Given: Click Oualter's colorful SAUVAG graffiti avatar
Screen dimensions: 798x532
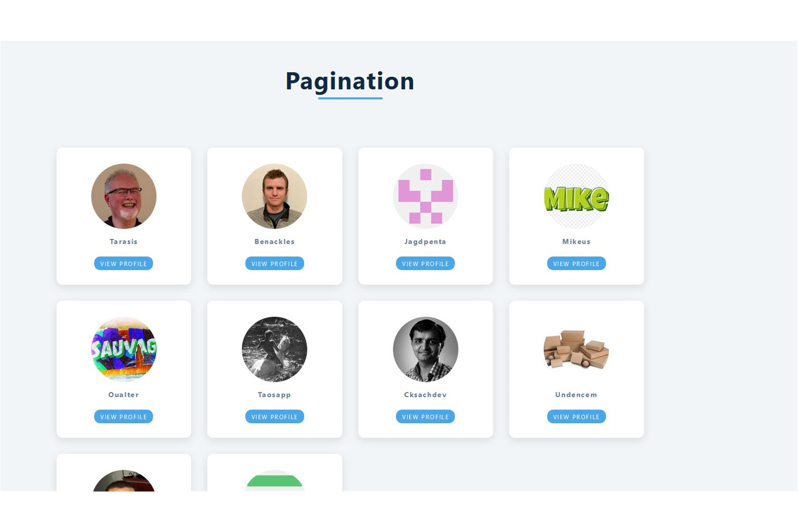Looking at the screenshot, I should (x=124, y=349).
